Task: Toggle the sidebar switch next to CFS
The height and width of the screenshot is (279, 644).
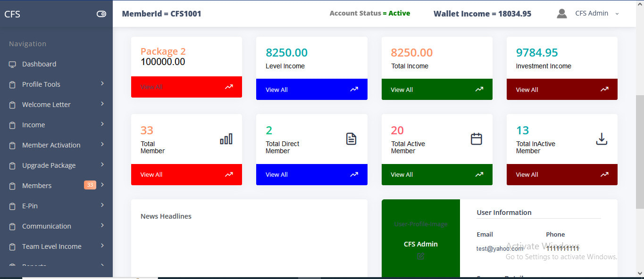Action: pos(101,14)
